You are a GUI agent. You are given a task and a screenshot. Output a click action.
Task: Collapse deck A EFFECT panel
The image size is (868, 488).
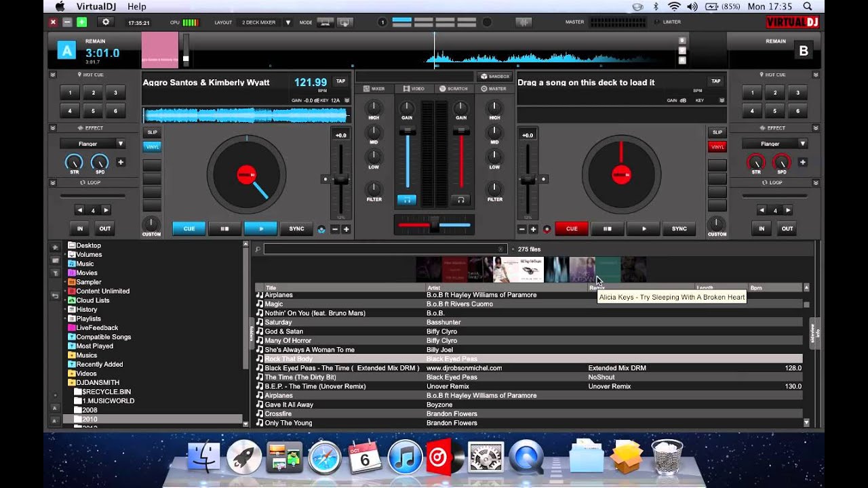53,128
